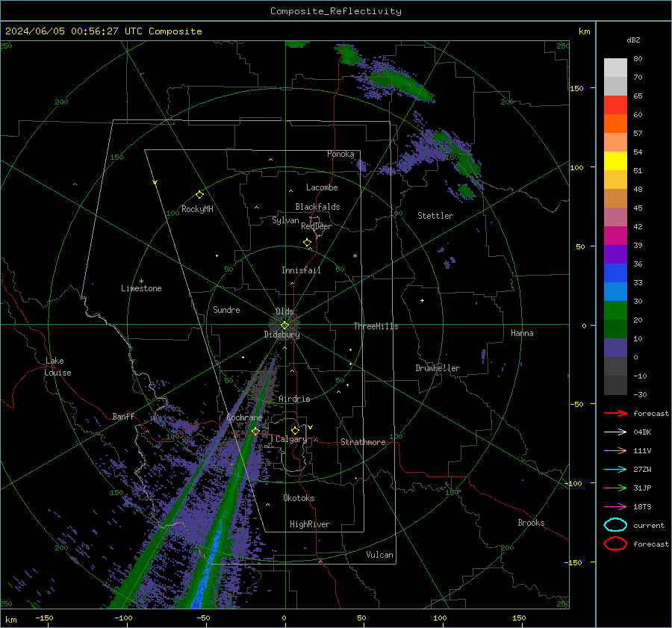
Task: Click the Airdrie town label
Action: click(x=294, y=399)
